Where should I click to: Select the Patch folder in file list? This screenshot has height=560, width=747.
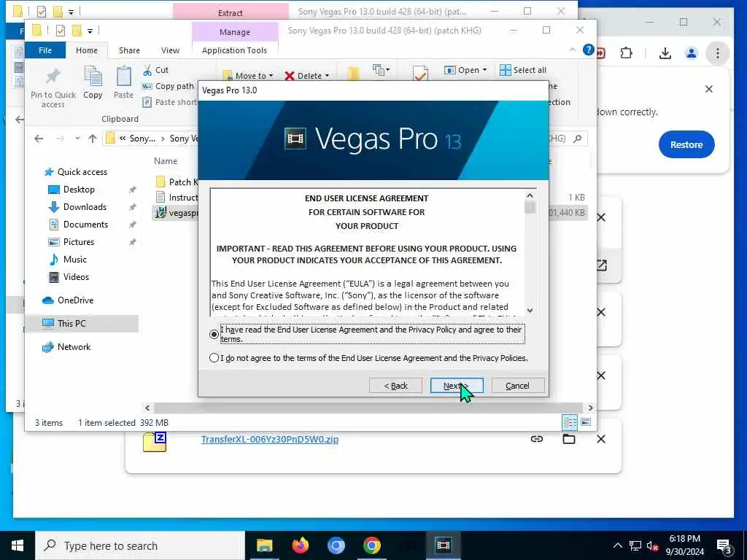click(177, 182)
